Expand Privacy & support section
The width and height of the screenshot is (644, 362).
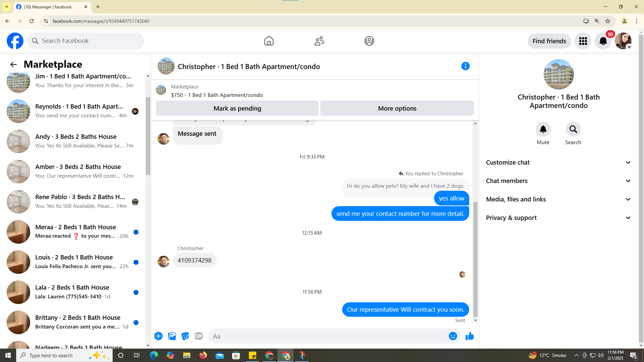coord(558,218)
